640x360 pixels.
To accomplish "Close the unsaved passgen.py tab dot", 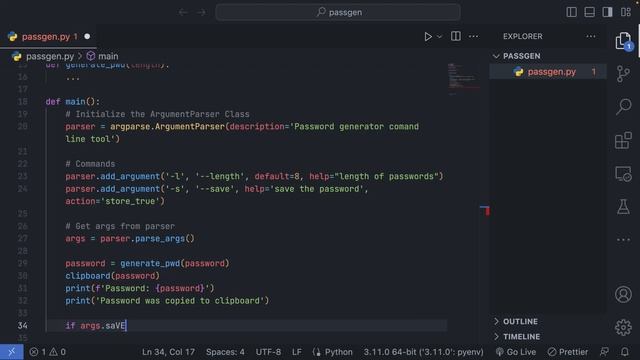I will [x=87, y=36].
